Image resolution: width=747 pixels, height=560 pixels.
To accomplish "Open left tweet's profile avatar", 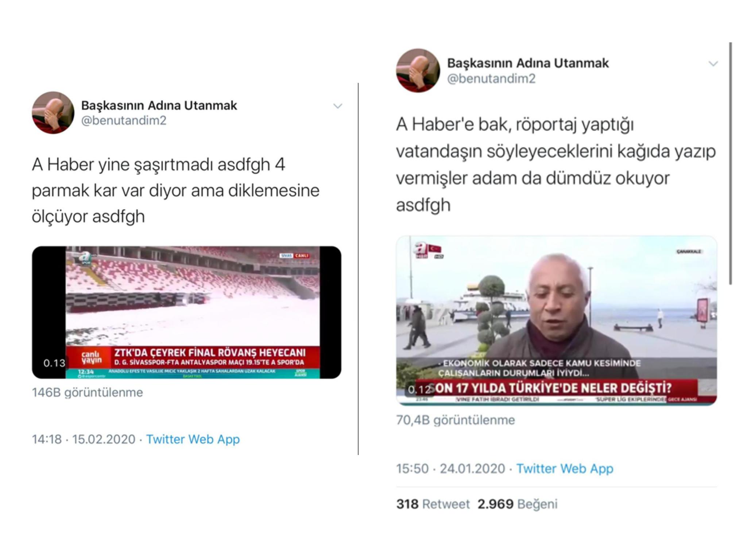I will click(53, 113).
